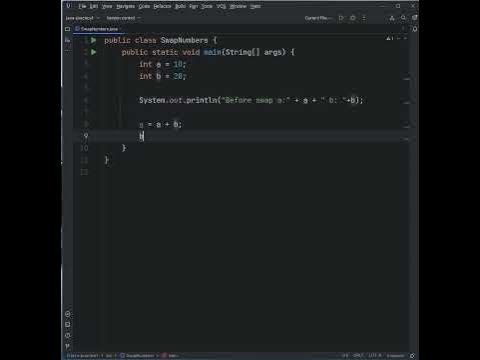Expand the java practice project dropdown
This screenshot has width=480, height=360.
82,18
